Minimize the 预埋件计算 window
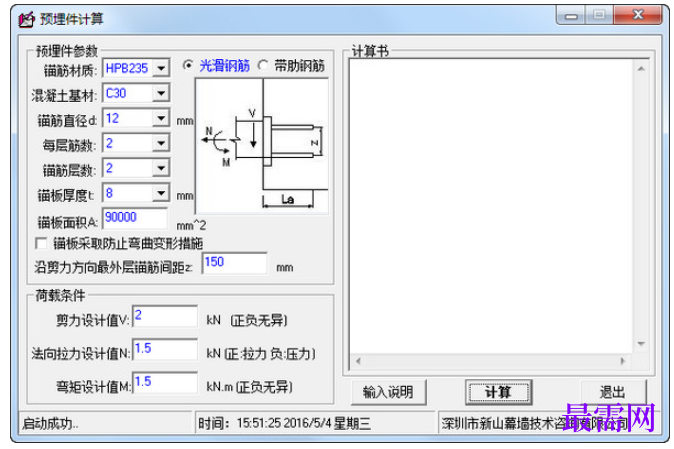Viewport: 674px width, 449px height. pyautogui.click(x=571, y=15)
